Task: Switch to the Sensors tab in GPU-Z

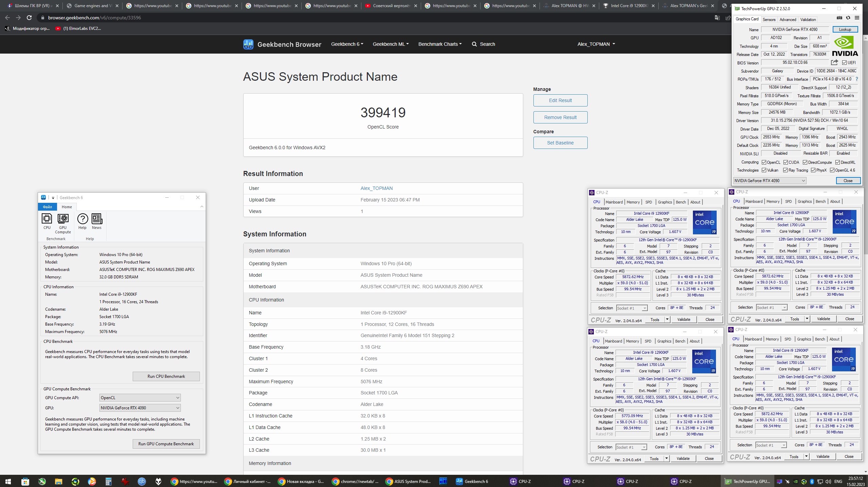Action: tap(769, 19)
